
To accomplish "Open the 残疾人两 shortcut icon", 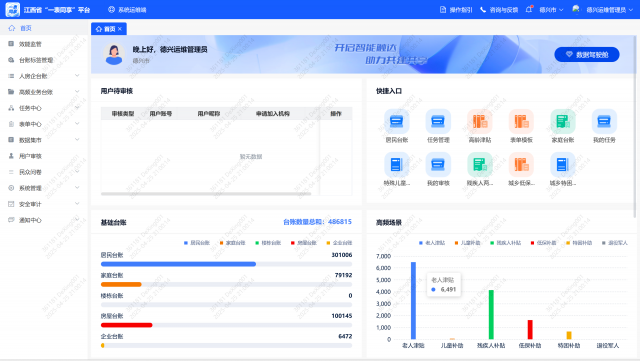I will tap(480, 165).
